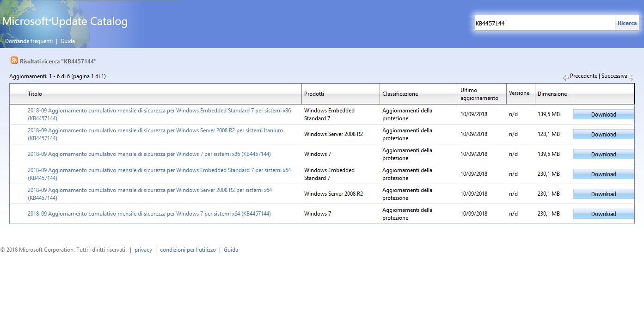
Task: Download Embedded Standard 7 x86 update
Action: (x=603, y=115)
